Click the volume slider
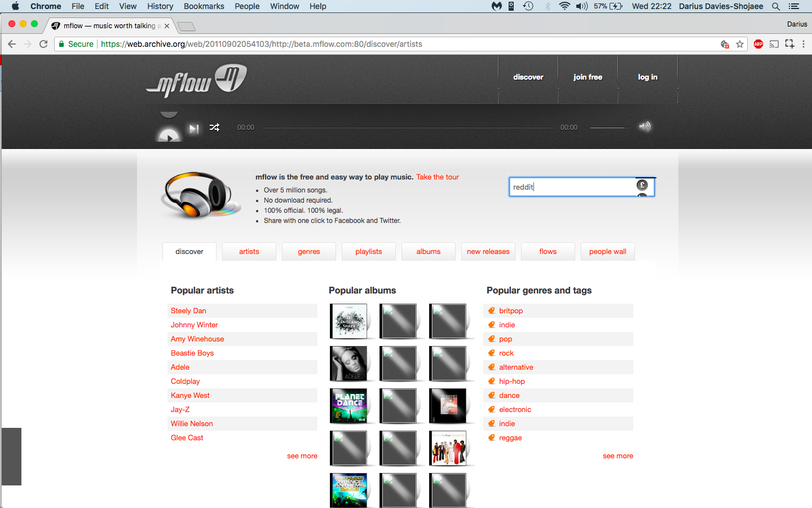812x508 pixels. point(610,128)
